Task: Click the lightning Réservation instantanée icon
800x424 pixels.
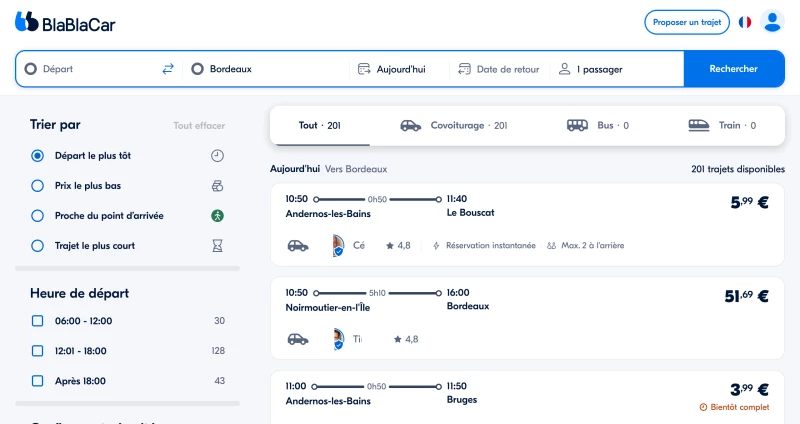Action: pyautogui.click(x=436, y=246)
